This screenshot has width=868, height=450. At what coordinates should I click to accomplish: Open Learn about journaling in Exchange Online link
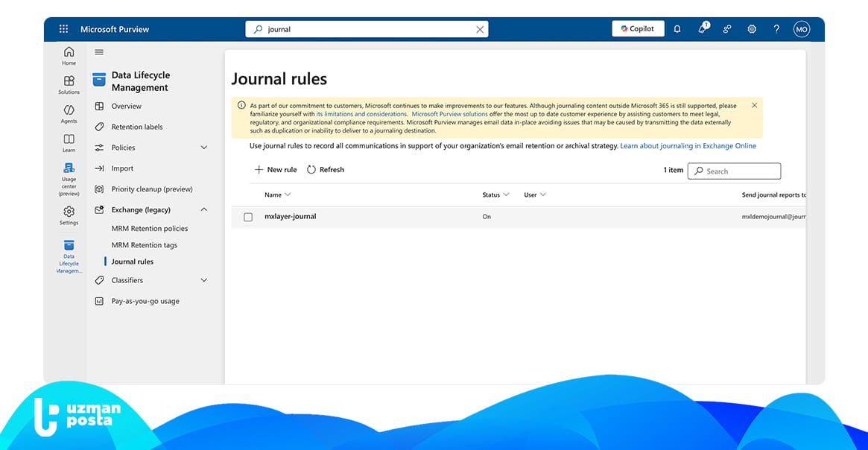click(688, 146)
